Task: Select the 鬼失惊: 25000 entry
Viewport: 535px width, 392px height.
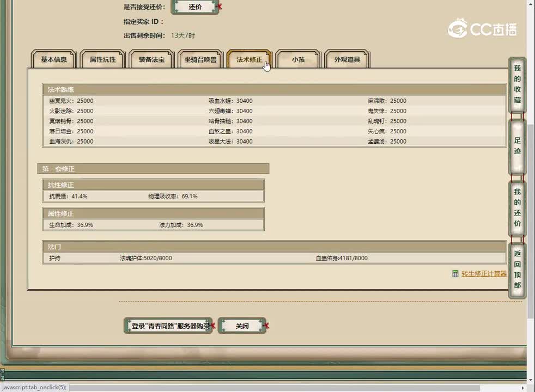Action: pos(387,111)
